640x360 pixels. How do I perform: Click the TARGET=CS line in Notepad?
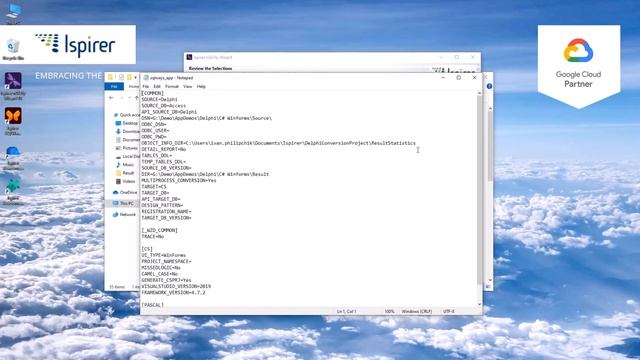[154, 187]
